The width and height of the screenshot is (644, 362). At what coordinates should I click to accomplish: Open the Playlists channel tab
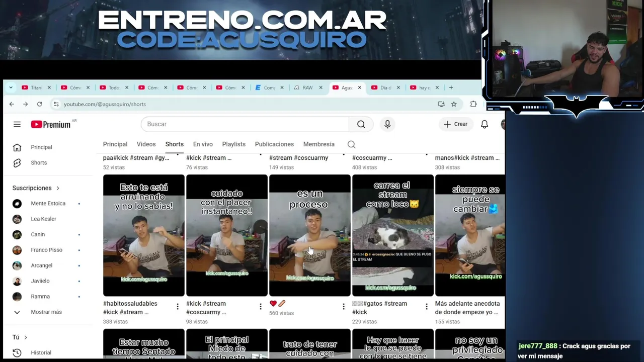coord(234,144)
